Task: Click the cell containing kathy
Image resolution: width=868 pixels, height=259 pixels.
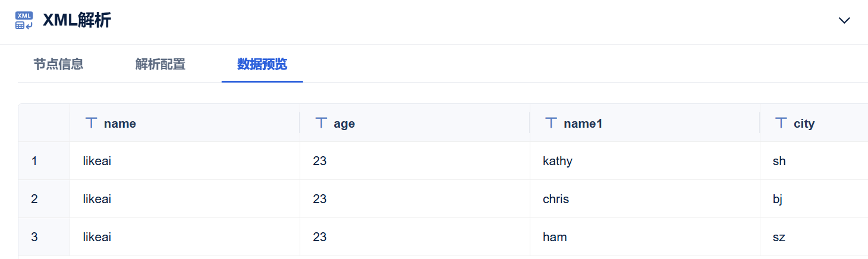Action: [x=645, y=161]
